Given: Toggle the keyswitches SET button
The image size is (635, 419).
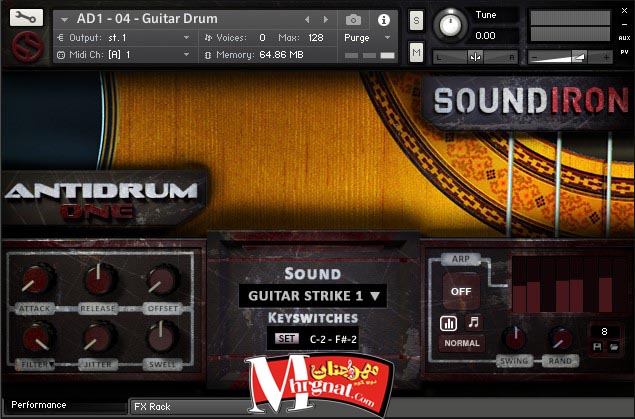Looking at the screenshot, I should point(286,338).
